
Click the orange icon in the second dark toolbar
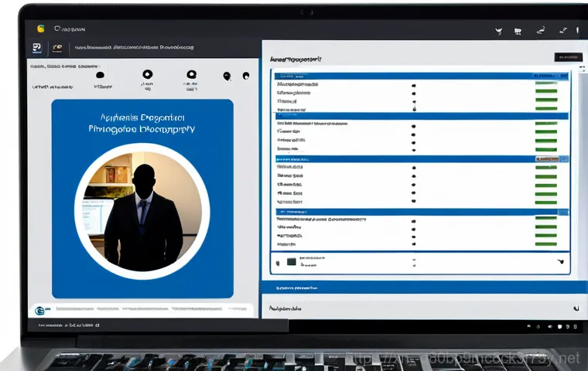(x=57, y=48)
